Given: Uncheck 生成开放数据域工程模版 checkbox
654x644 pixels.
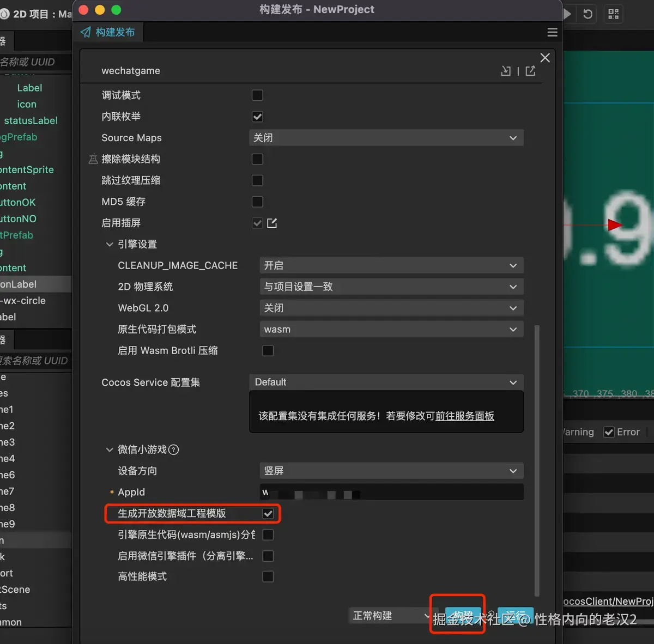Looking at the screenshot, I should pyautogui.click(x=268, y=513).
